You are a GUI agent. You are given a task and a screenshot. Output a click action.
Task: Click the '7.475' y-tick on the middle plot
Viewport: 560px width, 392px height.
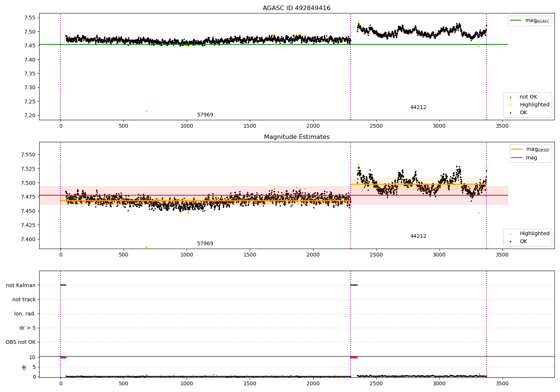(28, 197)
